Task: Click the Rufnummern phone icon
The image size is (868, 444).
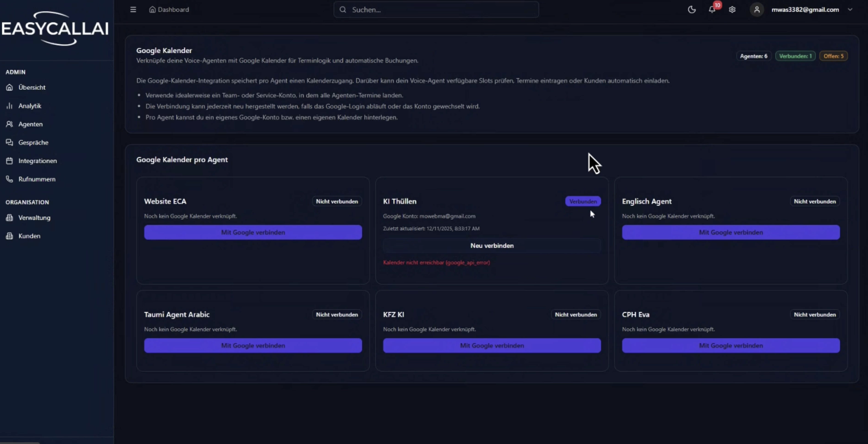Action: (9, 179)
